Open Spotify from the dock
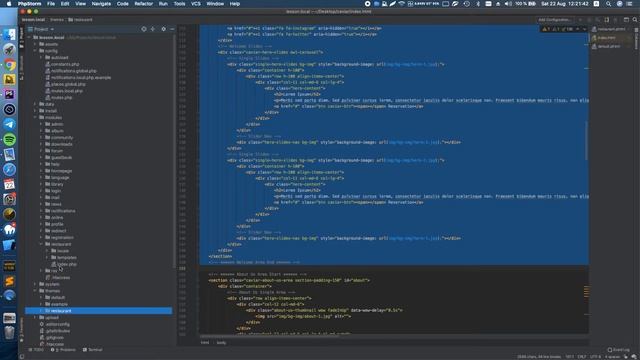 [x=9, y=140]
